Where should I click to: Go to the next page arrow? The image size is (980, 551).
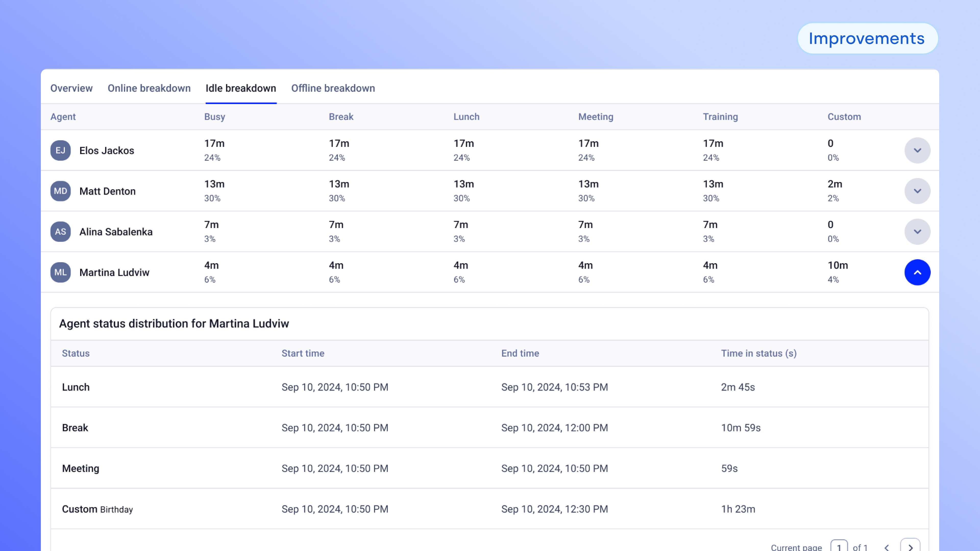910,547
